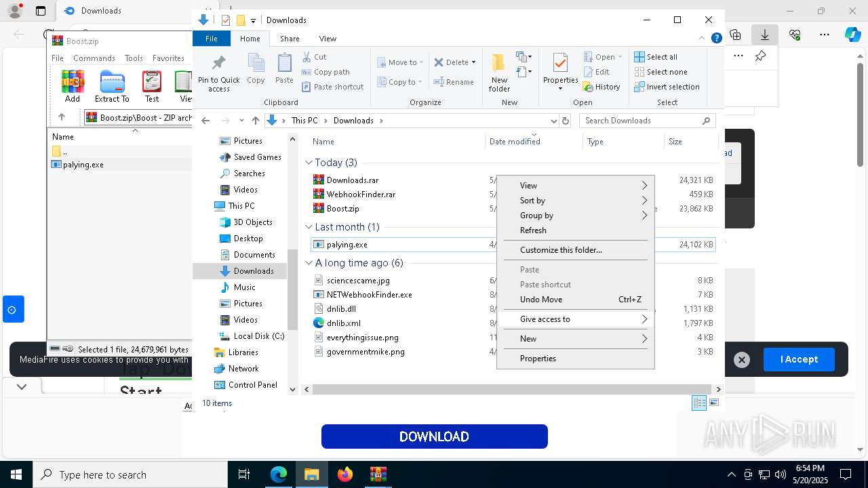Collapse the Last month (1) group
This screenshot has height=488, width=868.
309,227
